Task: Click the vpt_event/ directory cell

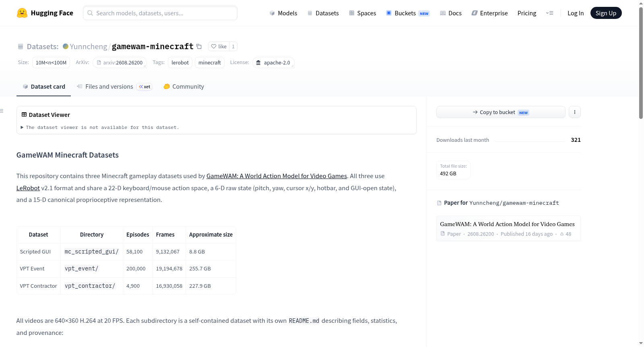Action: pyautogui.click(x=92, y=268)
